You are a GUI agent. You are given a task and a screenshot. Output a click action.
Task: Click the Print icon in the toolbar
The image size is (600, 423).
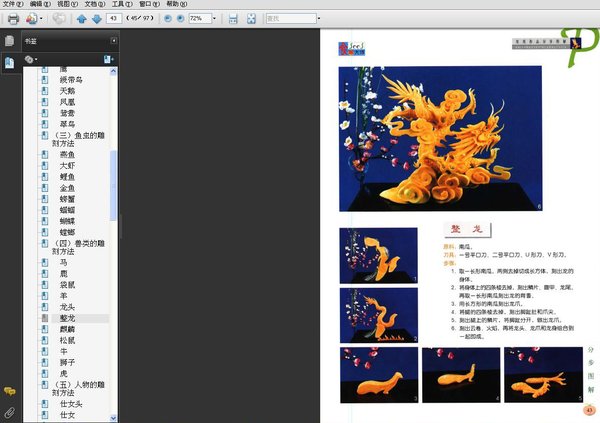[13, 18]
